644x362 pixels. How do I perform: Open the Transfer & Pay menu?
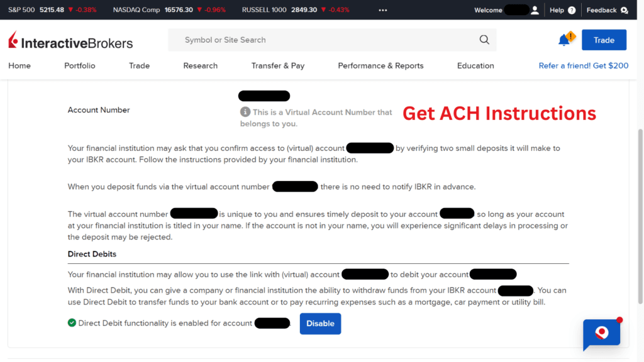coord(278,65)
